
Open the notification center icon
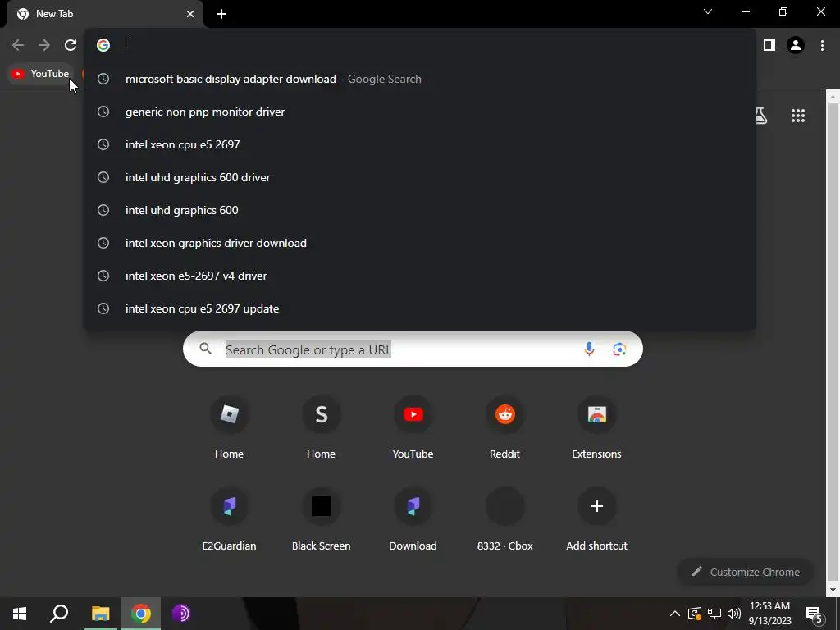click(815, 614)
